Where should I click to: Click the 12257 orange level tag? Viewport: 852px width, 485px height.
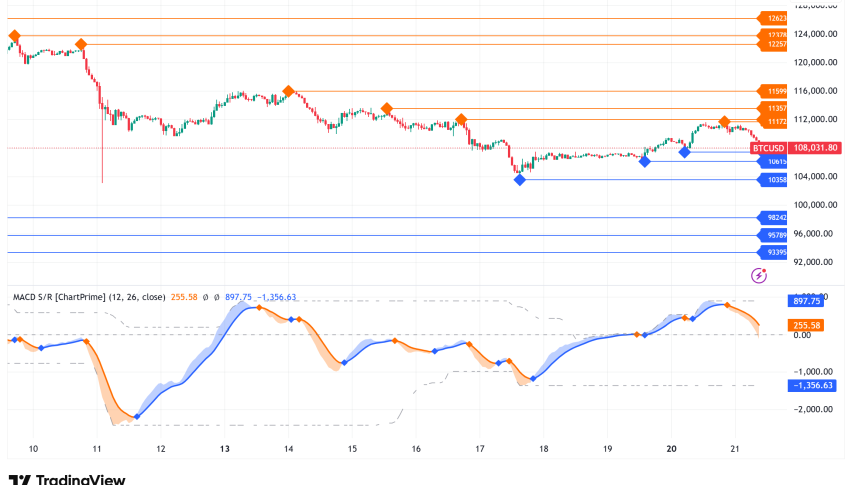[775, 45]
